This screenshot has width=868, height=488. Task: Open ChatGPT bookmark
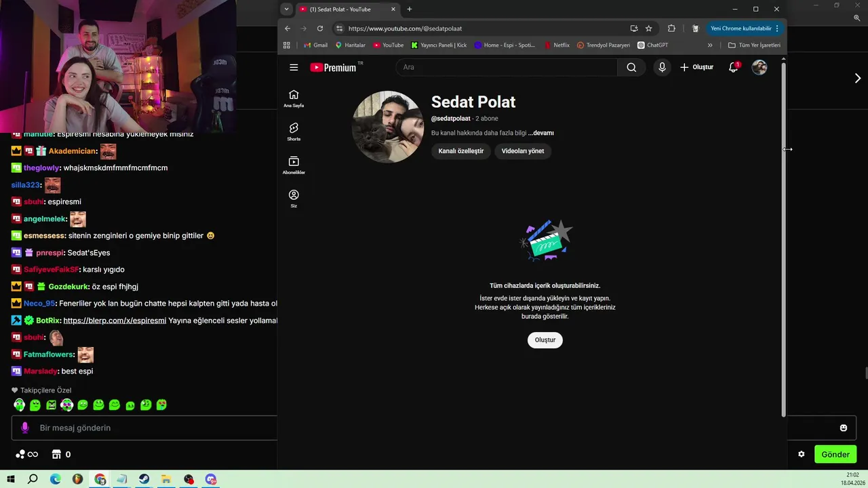[653, 45]
